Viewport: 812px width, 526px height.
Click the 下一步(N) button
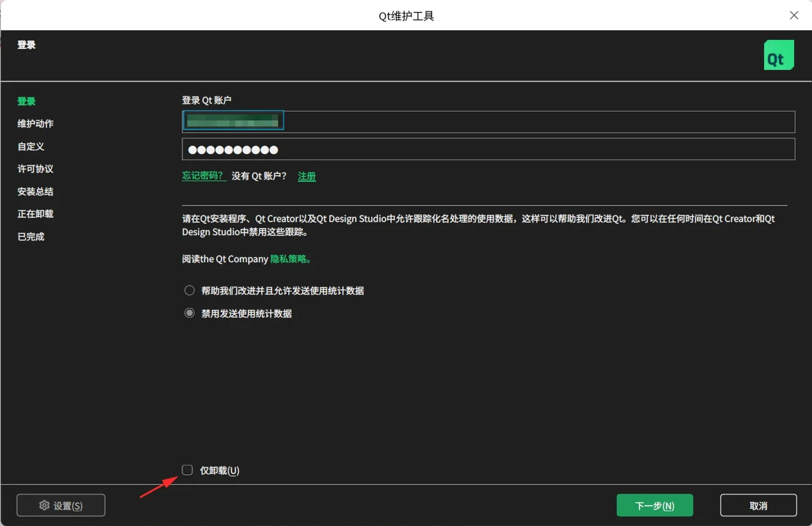coord(654,505)
